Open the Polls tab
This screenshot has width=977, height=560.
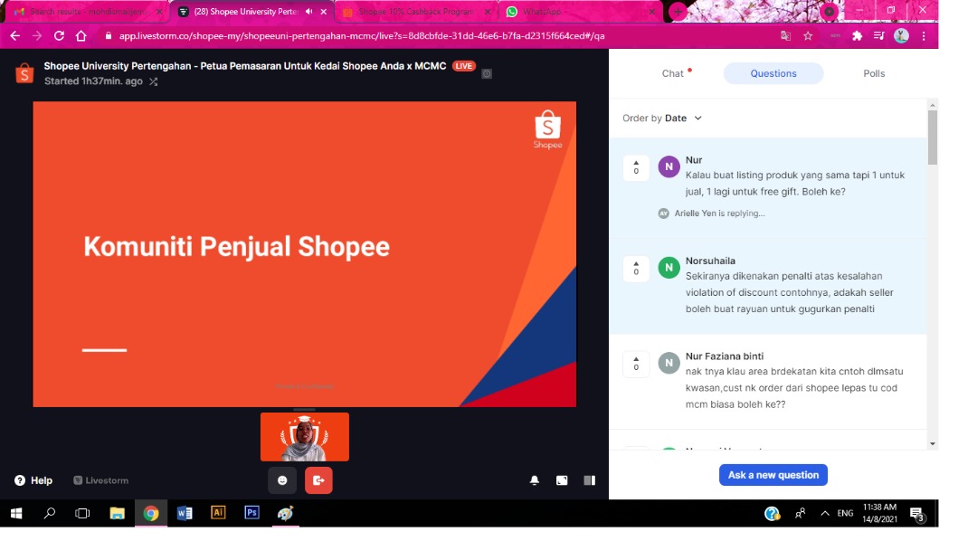(874, 73)
